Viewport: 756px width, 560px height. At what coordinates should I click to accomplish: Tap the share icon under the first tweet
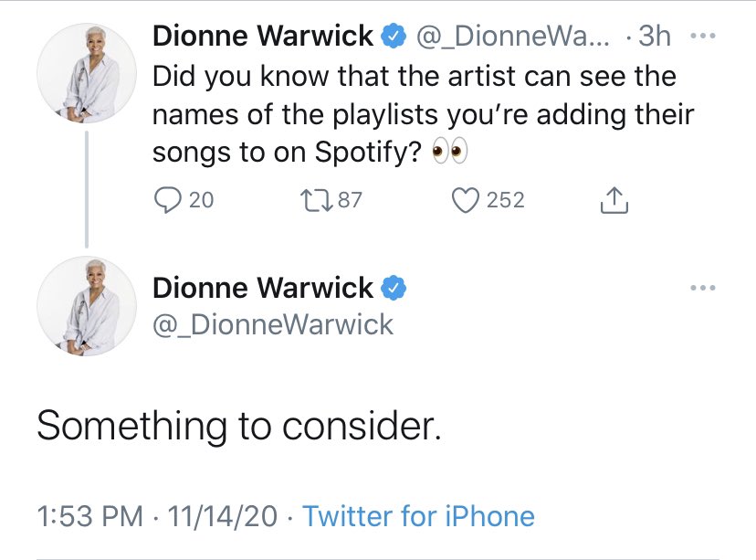click(614, 200)
